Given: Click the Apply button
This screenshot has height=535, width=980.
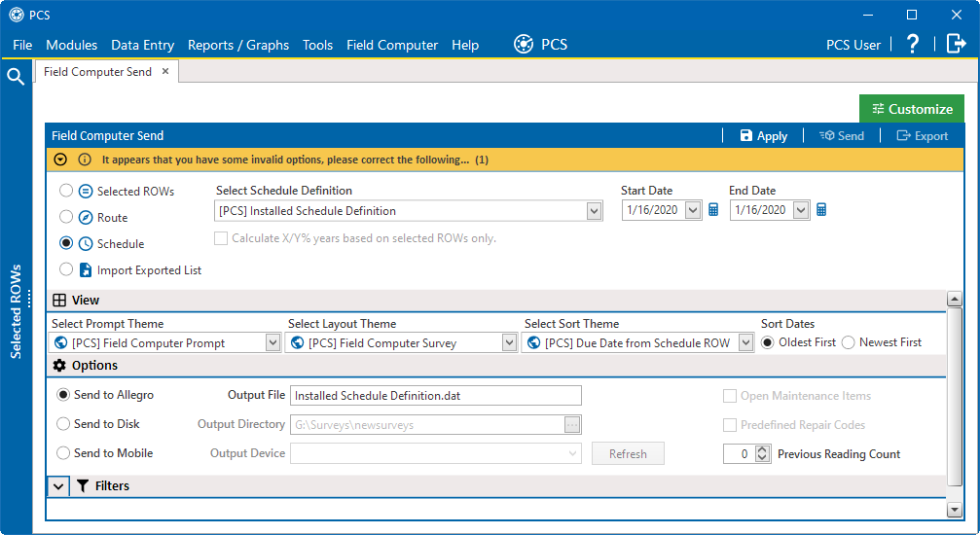Looking at the screenshot, I should click(x=764, y=135).
